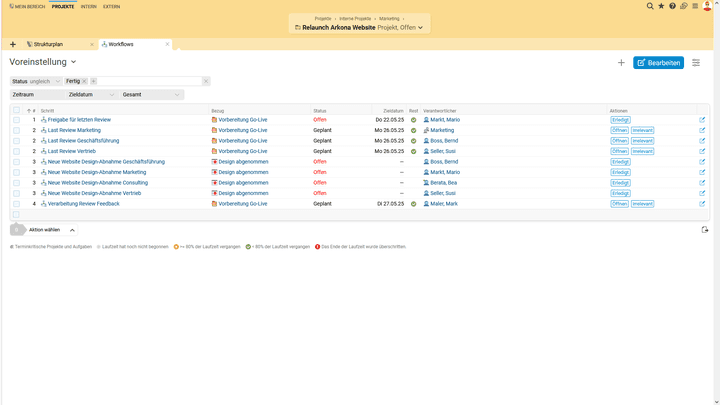Open edit icon for Freigabe für letzten Review row
This screenshot has height=405, width=720.
(x=702, y=120)
